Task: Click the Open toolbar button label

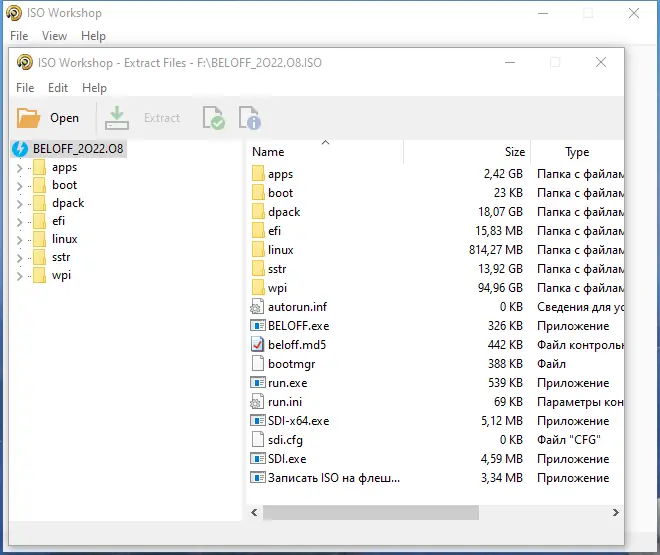Action: tap(64, 118)
